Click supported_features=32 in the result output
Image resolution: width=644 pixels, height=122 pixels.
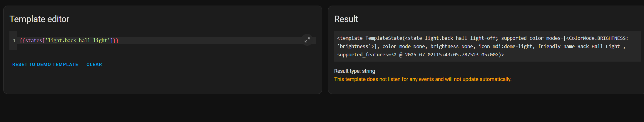click(367, 55)
